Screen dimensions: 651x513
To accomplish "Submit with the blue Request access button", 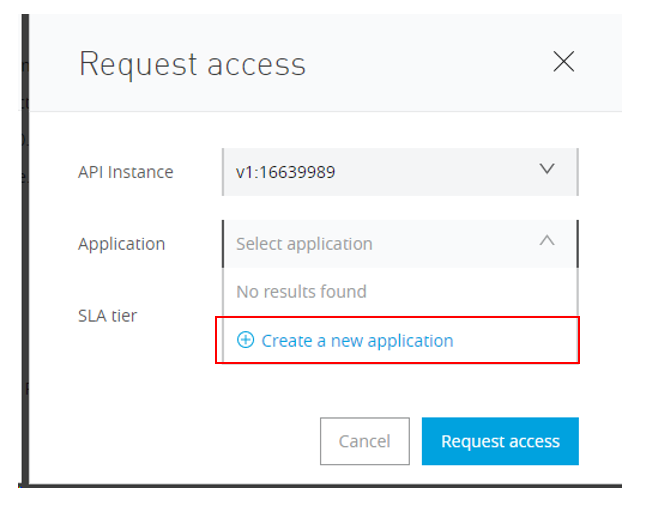I will pyautogui.click(x=500, y=441).
